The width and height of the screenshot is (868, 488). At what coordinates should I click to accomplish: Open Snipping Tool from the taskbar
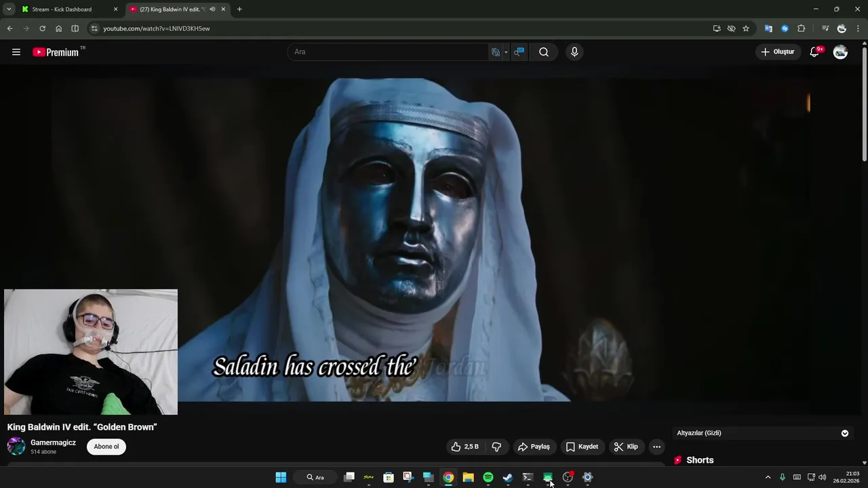[408, 477]
